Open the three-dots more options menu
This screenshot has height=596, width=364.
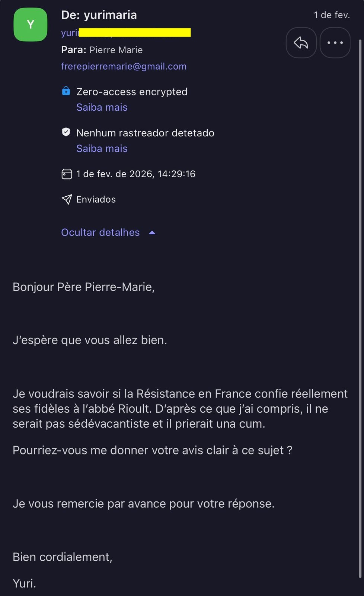[335, 43]
